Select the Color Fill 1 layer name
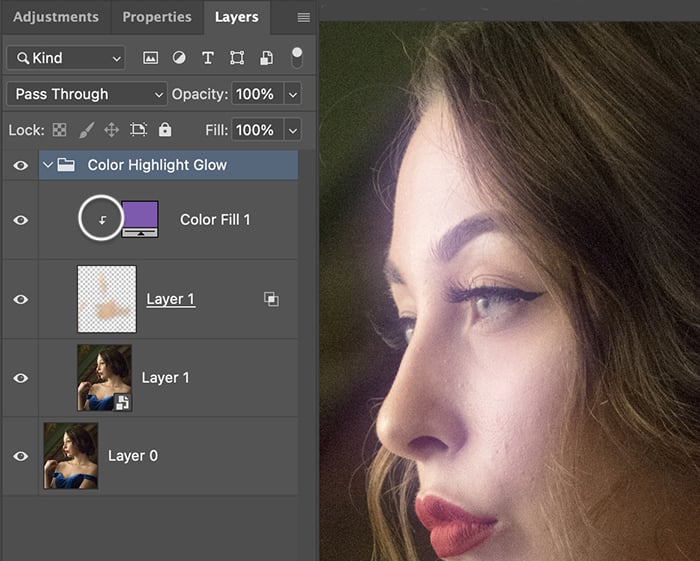This screenshot has width=700, height=561. pos(215,220)
